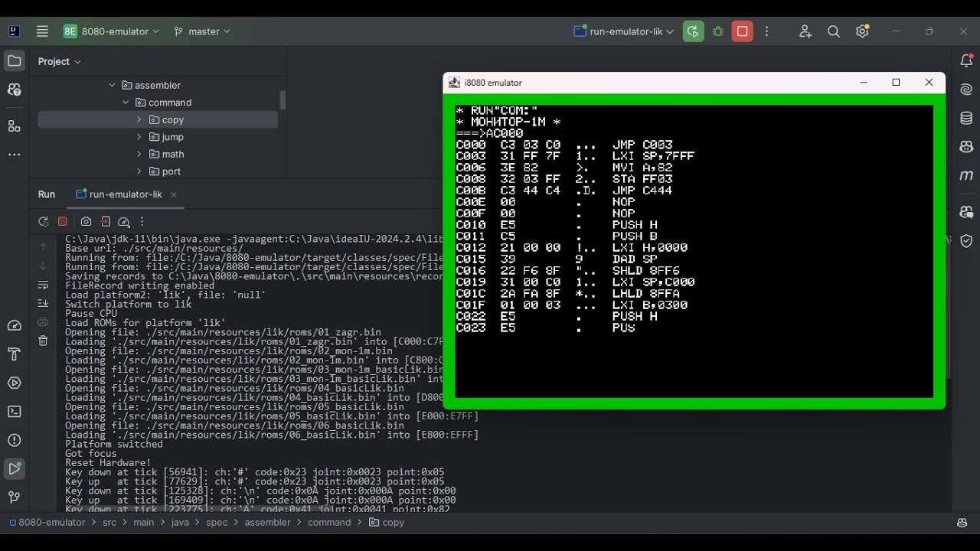
Task: Open the right-sidebar spiral icon tool window
Action: (966, 90)
